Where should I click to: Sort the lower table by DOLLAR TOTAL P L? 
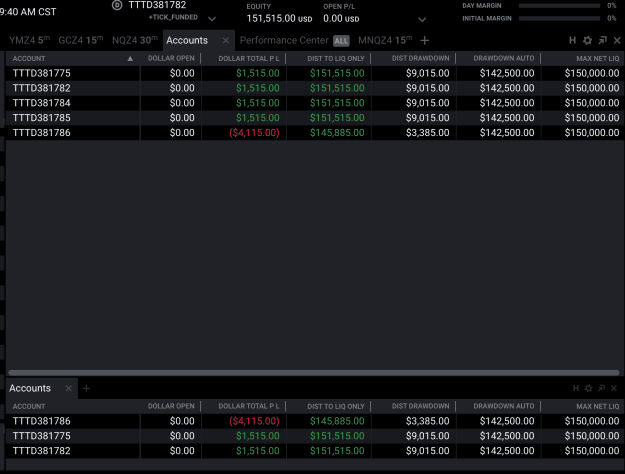[x=249, y=406]
